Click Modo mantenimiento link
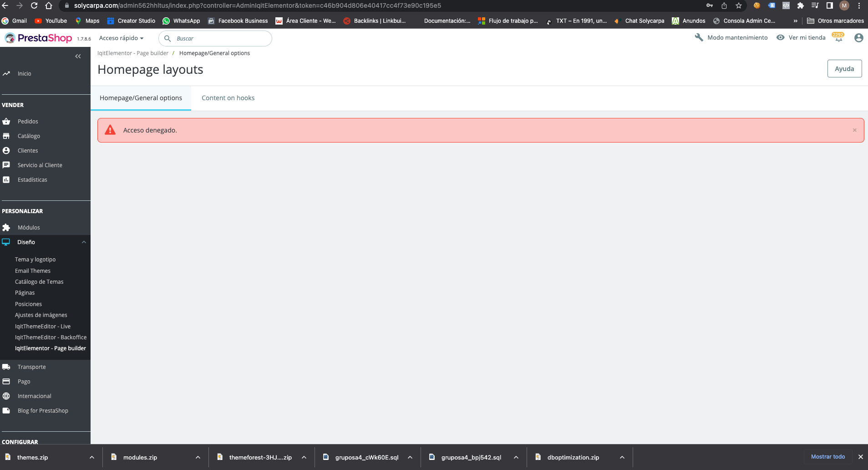Image resolution: width=868 pixels, height=470 pixels. [x=737, y=37]
